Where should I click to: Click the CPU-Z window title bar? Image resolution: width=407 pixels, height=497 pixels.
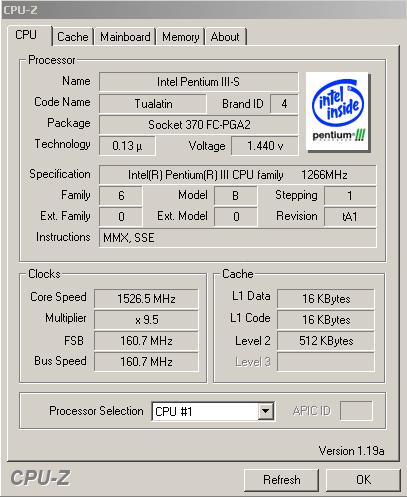[203, 10]
